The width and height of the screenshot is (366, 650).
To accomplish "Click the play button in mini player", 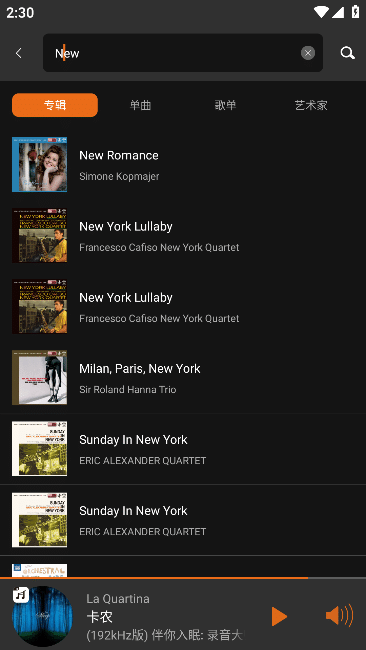I will point(279,616).
